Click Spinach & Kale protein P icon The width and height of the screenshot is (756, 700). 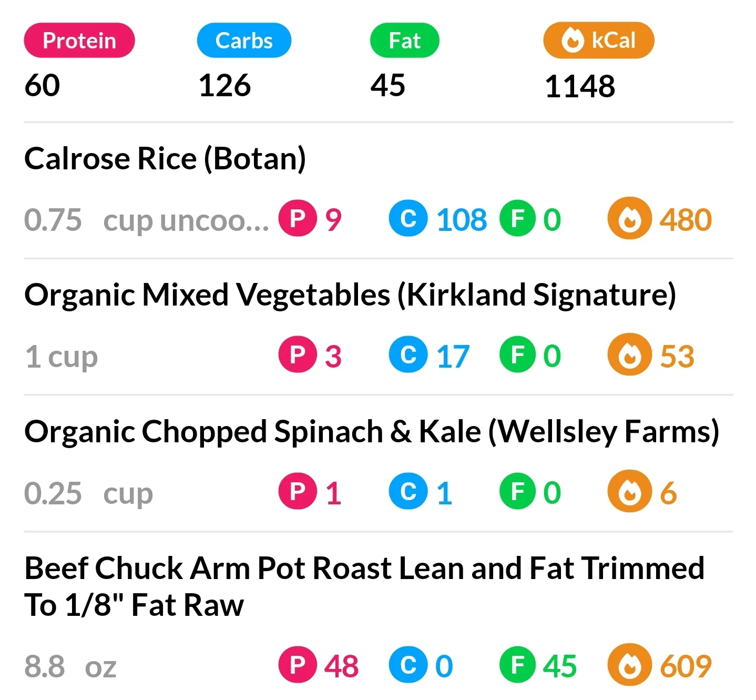(298, 491)
